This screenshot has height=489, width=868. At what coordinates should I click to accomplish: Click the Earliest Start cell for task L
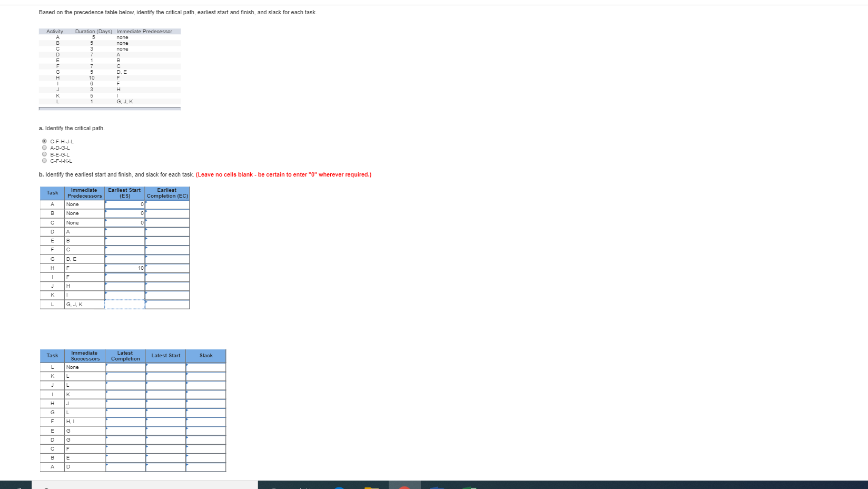coord(125,304)
